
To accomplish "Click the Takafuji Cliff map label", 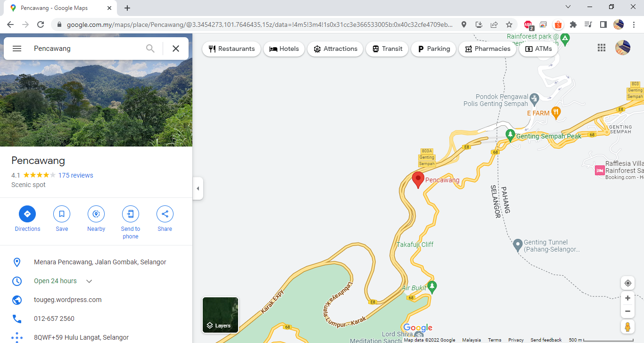I will coord(415,245).
